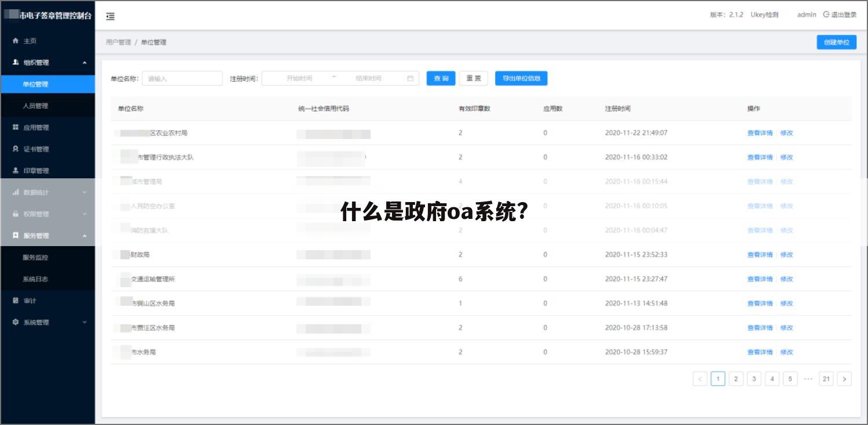View details for 市管理行政执法大队 row
The height and width of the screenshot is (425, 868).
pyautogui.click(x=760, y=157)
